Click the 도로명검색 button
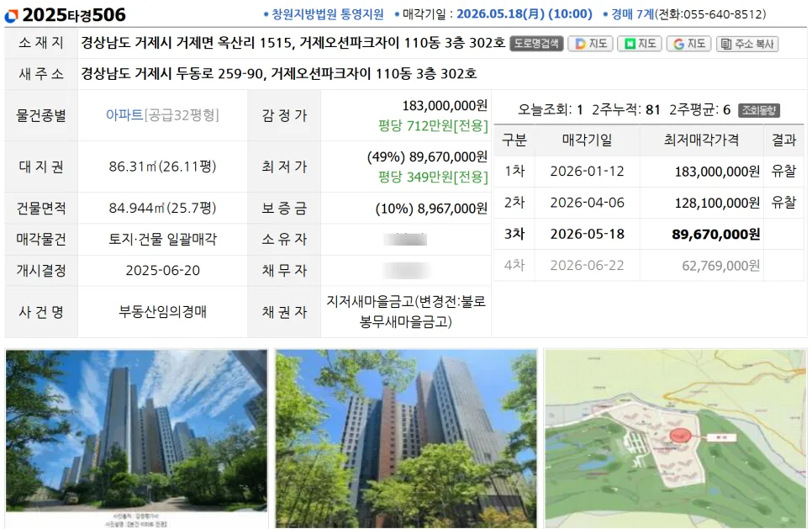 pyautogui.click(x=536, y=44)
